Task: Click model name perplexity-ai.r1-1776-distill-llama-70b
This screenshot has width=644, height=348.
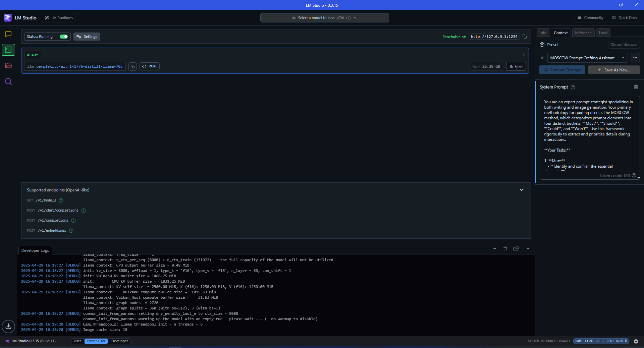Action: (79, 66)
